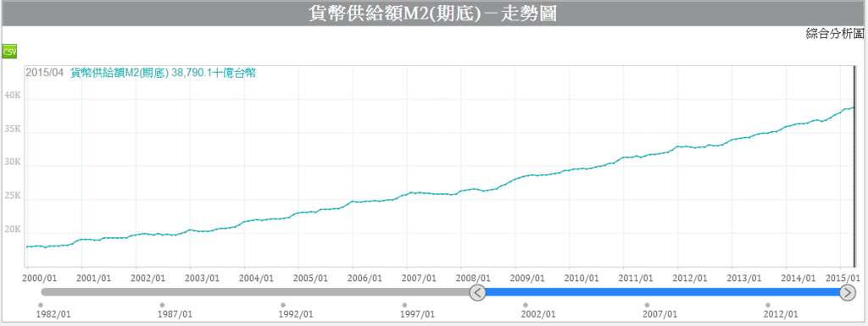The width and height of the screenshot is (868, 326).
Task: Select the 2007/01 timeline marker
Action: (647, 305)
